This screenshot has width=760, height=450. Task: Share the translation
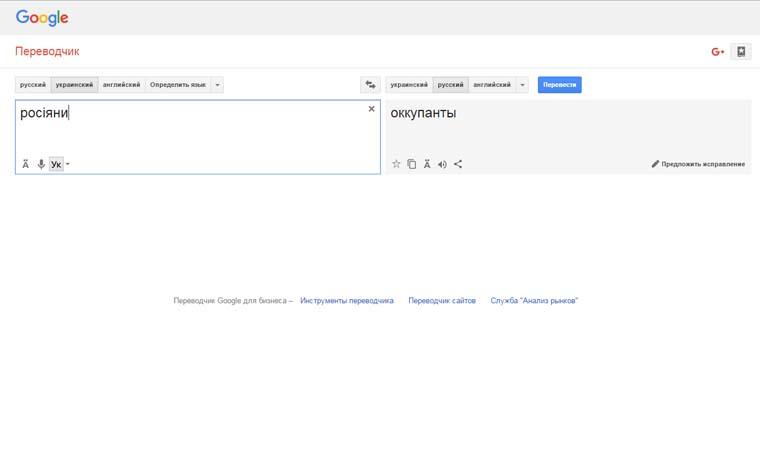[x=458, y=164]
